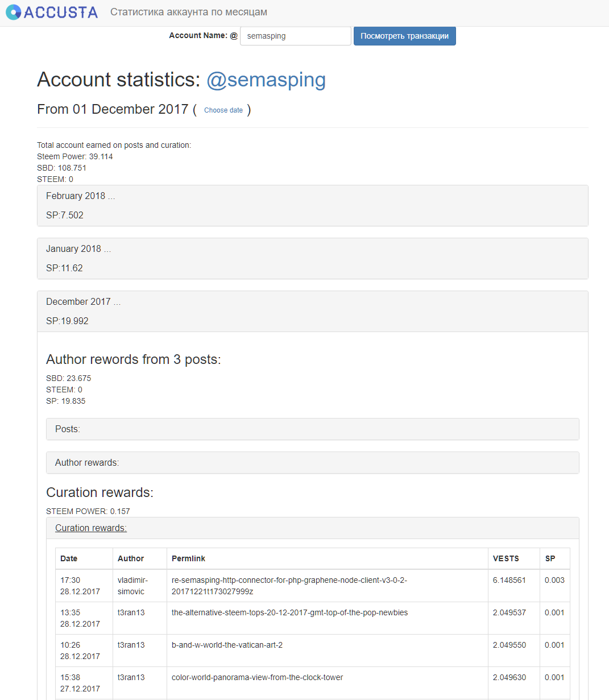Viewport: 609px width, 700px height.
Task: Click the SP:19.992 value for December
Action: click(67, 321)
